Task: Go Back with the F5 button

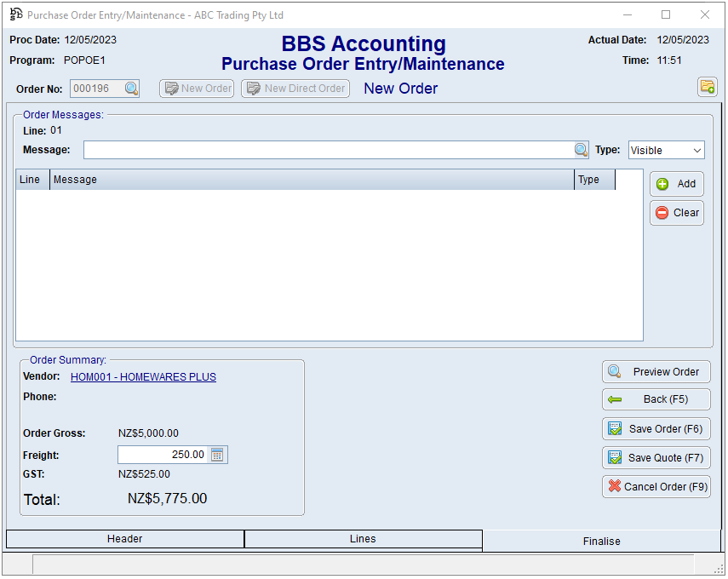Action: click(x=656, y=399)
